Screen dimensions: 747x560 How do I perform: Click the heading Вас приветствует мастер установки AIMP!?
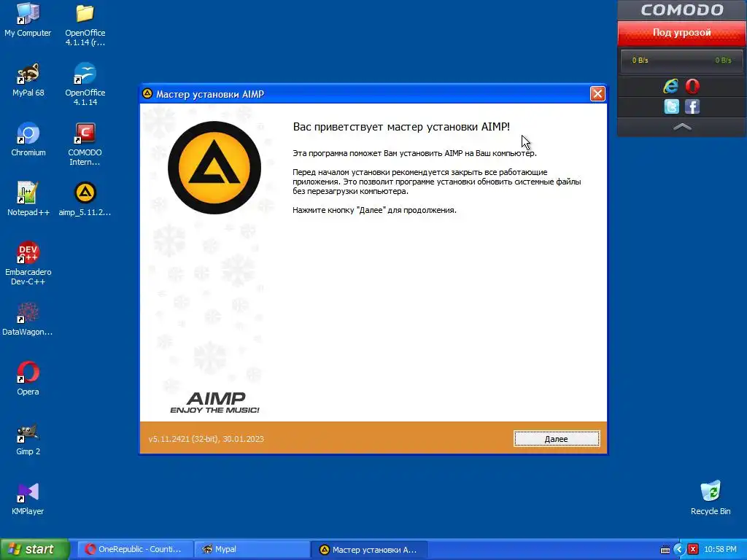401,127
